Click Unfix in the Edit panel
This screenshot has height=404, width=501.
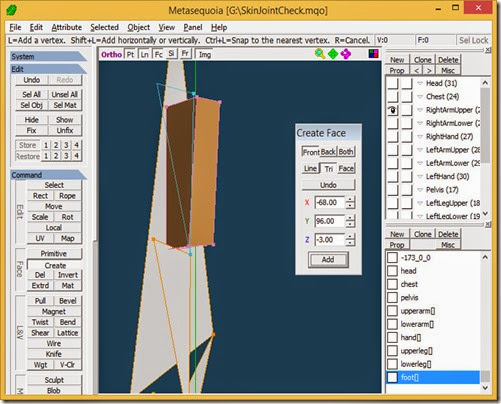point(65,131)
